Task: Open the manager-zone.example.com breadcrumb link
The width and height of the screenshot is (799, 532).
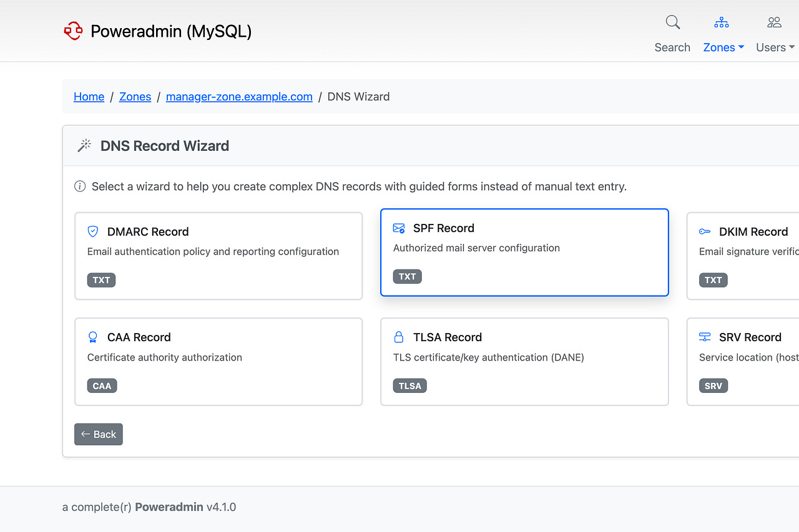Action: click(x=239, y=97)
